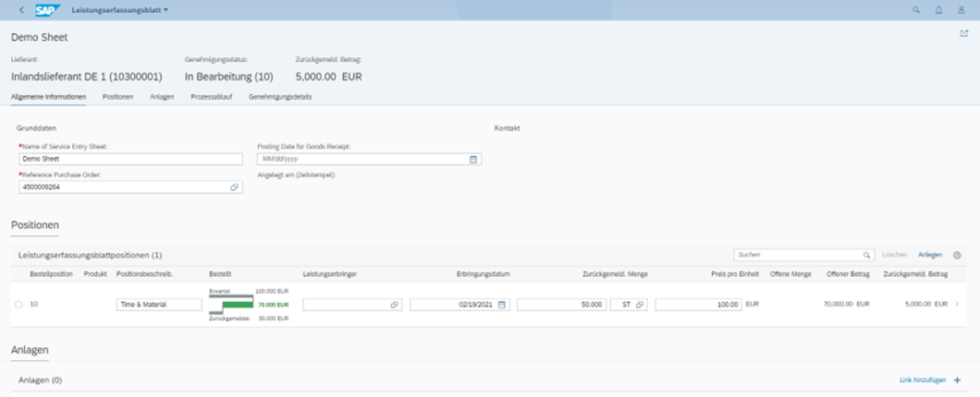Click the price field showing 100.00
This screenshot has width=980, height=397.
coord(699,305)
